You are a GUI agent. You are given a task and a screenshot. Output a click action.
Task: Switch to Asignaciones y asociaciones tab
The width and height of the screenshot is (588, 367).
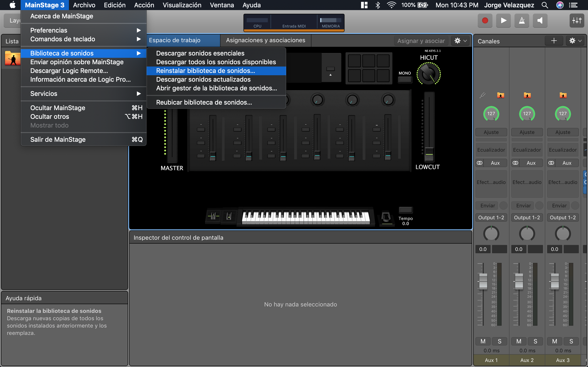tap(265, 40)
